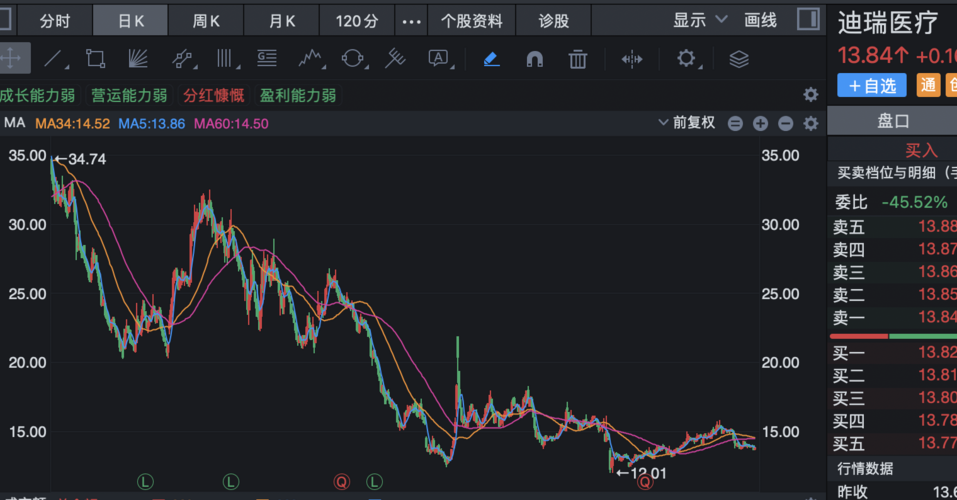Open the drawing layers icon
The width and height of the screenshot is (957, 500).
point(739,59)
